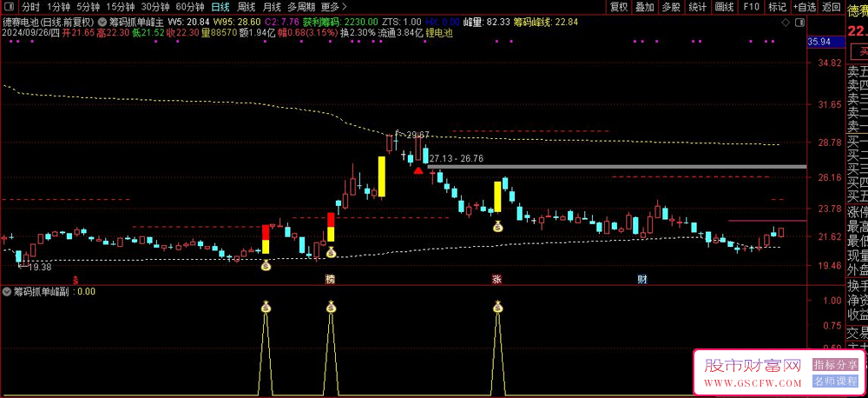Image resolution: width=868 pixels, height=398 pixels.
Task: Open the 筹码抓单峰副 sub-indicator dropdown arrow
Action: tap(7, 291)
